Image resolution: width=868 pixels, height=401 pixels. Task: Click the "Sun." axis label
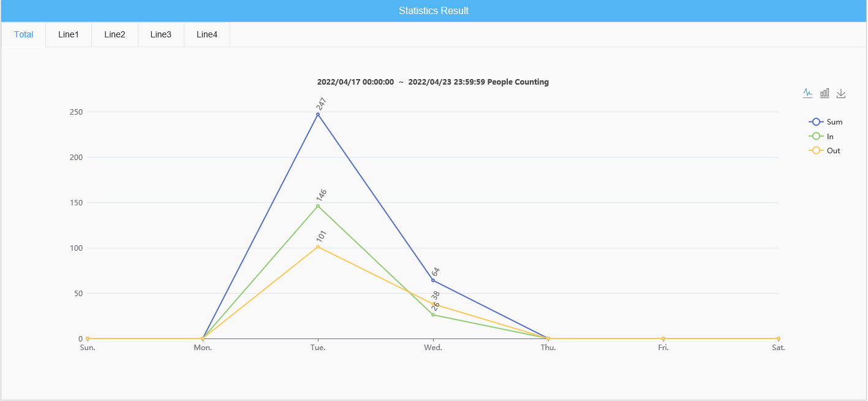(88, 348)
